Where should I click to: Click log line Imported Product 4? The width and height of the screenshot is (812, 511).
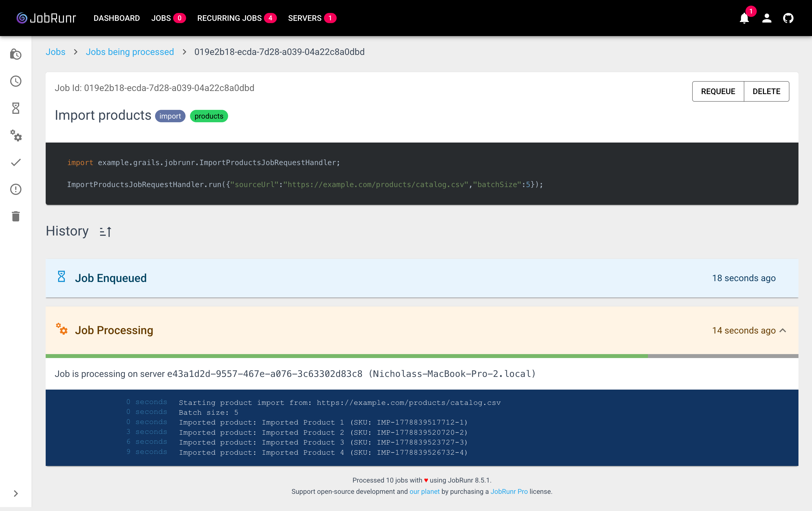click(323, 452)
